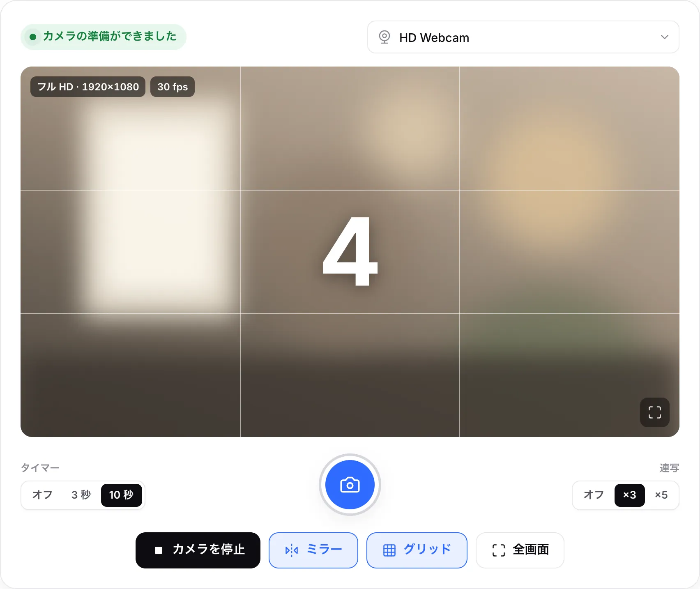Click the countdown number 4 on preview
The height and width of the screenshot is (589, 700).
tap(350, 251)
